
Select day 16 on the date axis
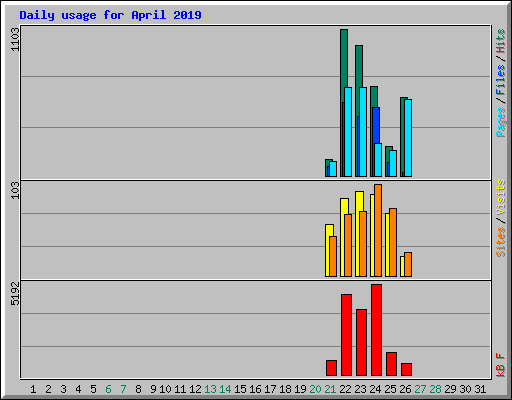[x=255, y=389]
